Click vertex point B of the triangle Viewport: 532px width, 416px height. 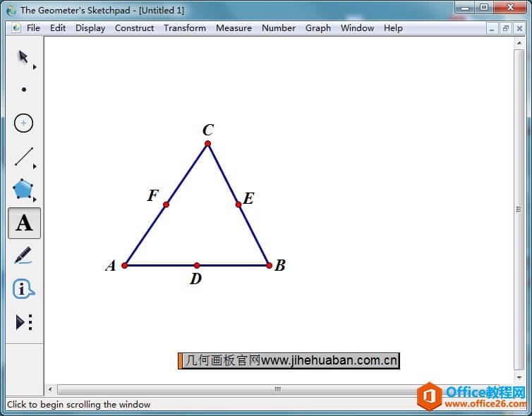pos(269,266)
